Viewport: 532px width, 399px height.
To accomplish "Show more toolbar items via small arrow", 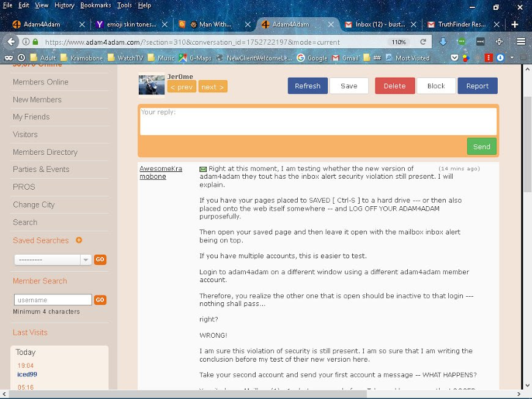I will (x=512, y=58).
